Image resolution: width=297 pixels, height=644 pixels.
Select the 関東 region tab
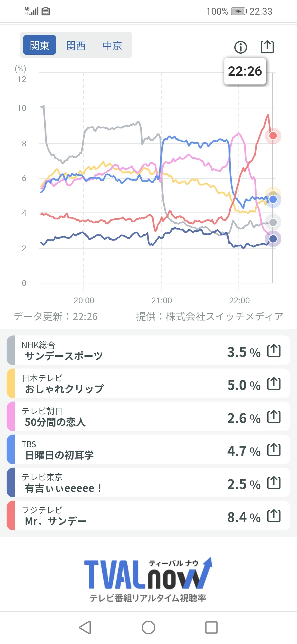coord(40,45)
